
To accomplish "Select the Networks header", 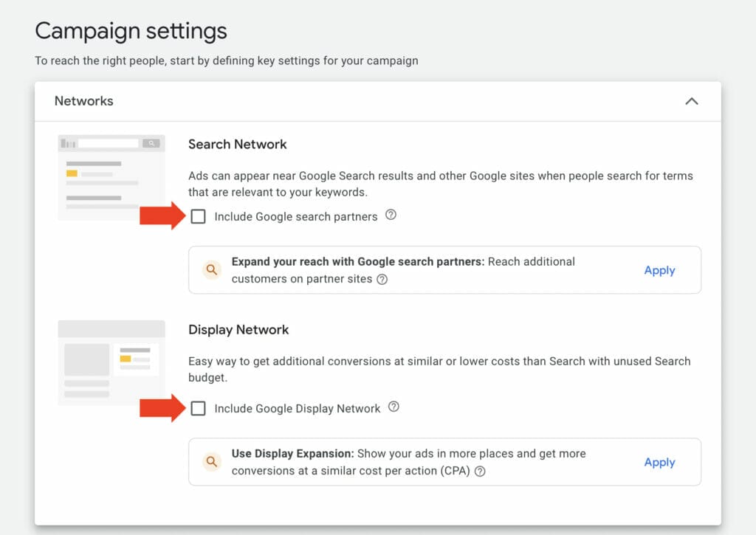I will (83, 101).
